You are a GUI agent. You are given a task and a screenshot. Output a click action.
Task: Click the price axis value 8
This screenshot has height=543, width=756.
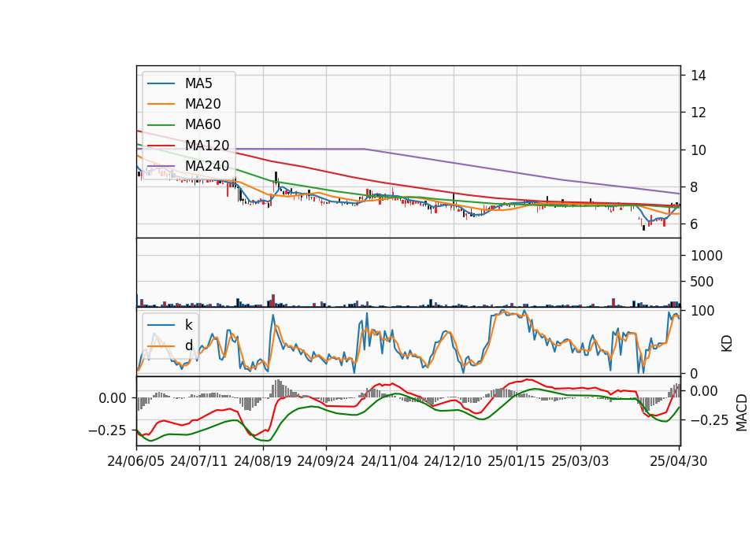pyautogui.click(x=695, y=187)
